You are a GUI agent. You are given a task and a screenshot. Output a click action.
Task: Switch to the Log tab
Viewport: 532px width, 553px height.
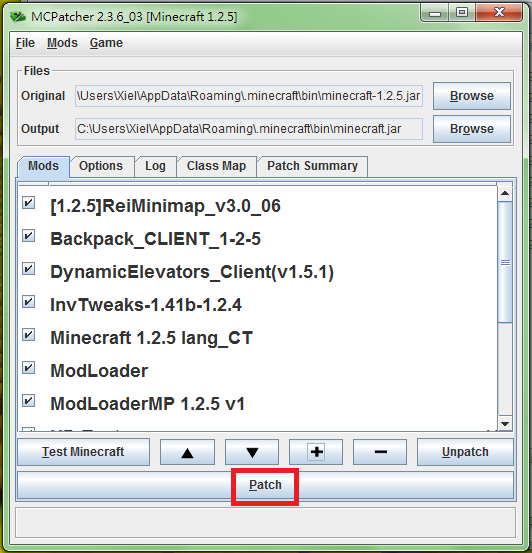(x=156, y=166)
